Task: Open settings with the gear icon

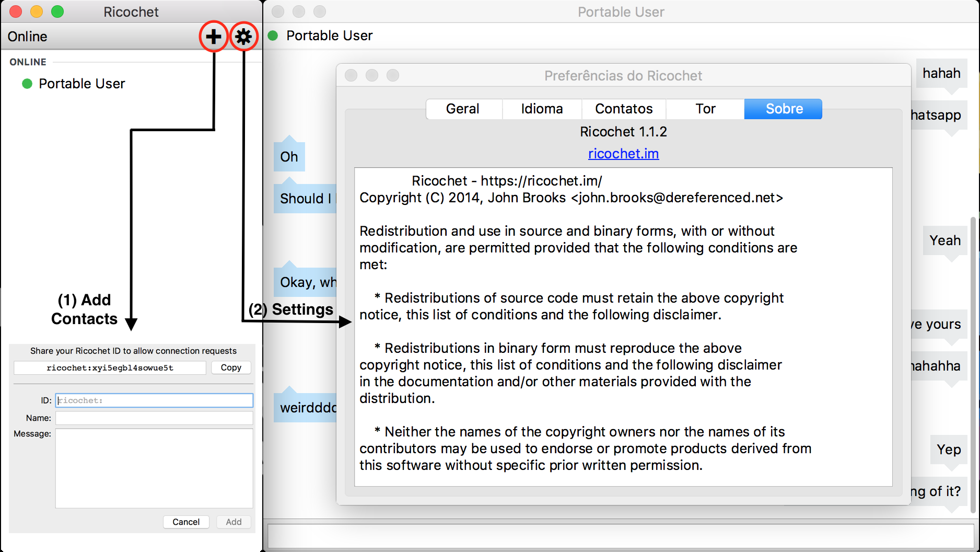Action: coord(243,37)
